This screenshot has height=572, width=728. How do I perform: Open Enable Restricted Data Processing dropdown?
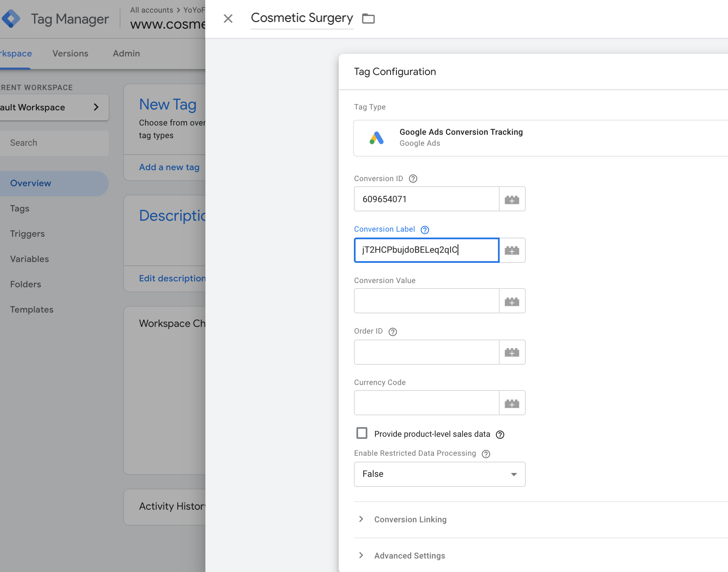[439, 474]
